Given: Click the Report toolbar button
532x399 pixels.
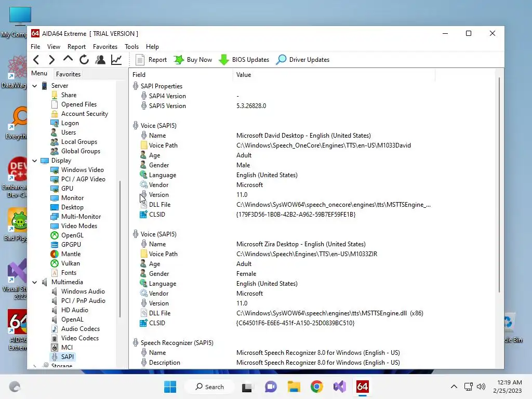Looking at the screenshot, I should 151,60.
